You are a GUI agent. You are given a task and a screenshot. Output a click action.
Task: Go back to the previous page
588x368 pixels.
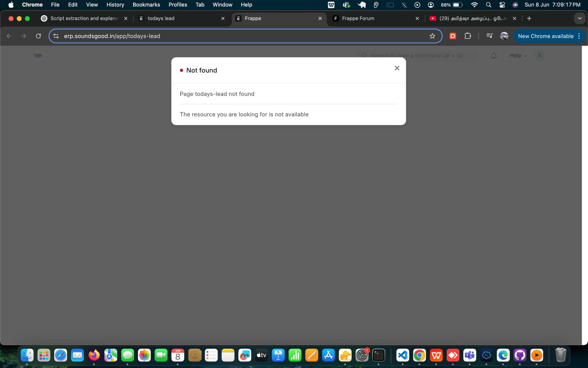[9, 36]
